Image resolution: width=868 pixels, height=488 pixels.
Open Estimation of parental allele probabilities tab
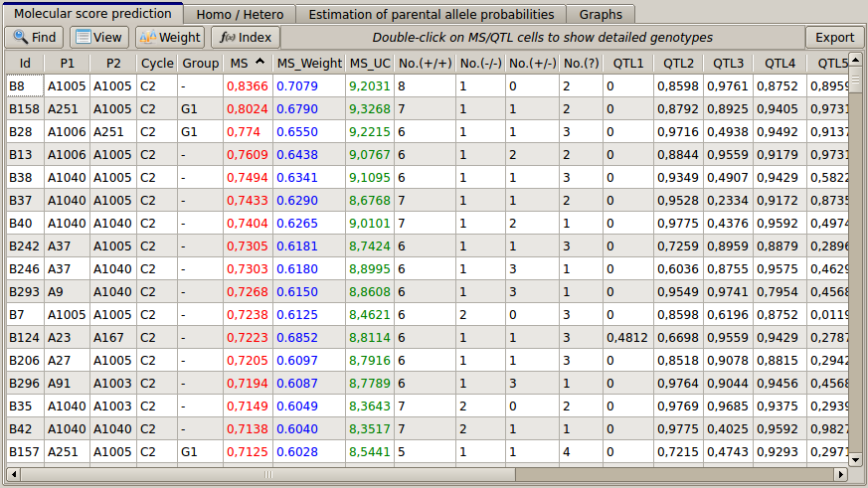tap(432, 14)
